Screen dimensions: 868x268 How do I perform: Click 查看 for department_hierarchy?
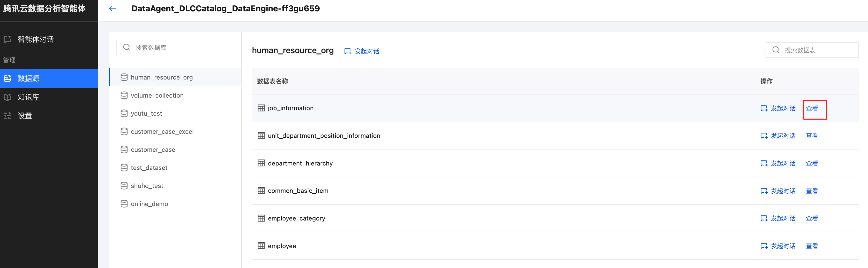812,163
